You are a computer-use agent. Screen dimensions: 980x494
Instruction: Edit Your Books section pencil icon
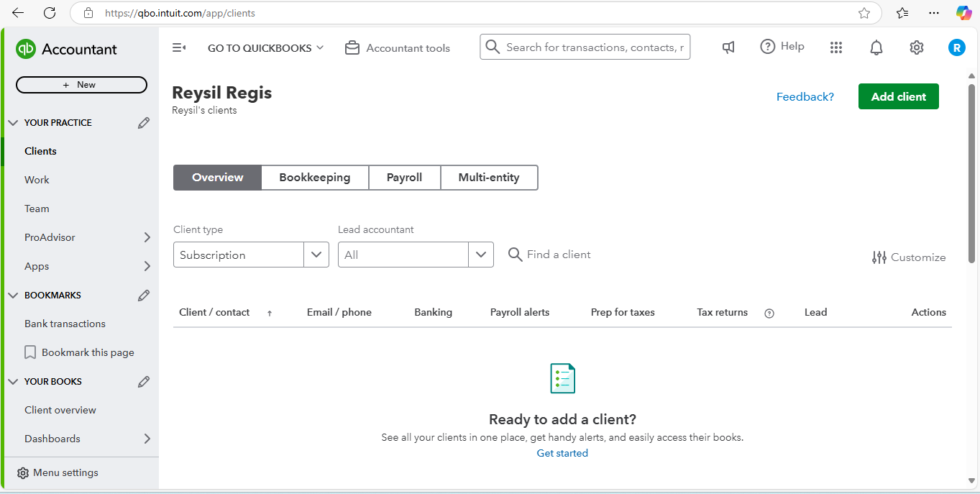coord(144,382)
